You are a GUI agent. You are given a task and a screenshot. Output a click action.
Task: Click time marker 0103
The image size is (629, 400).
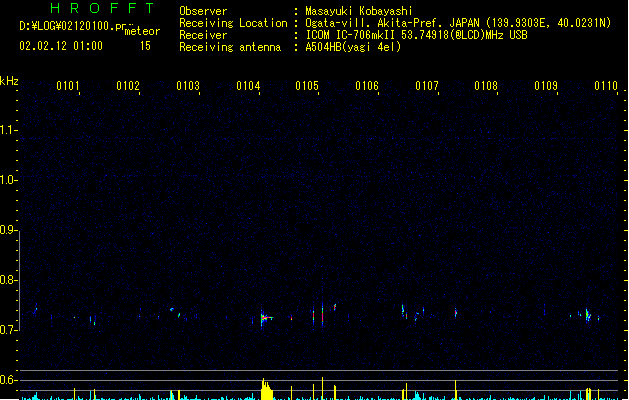188,85
